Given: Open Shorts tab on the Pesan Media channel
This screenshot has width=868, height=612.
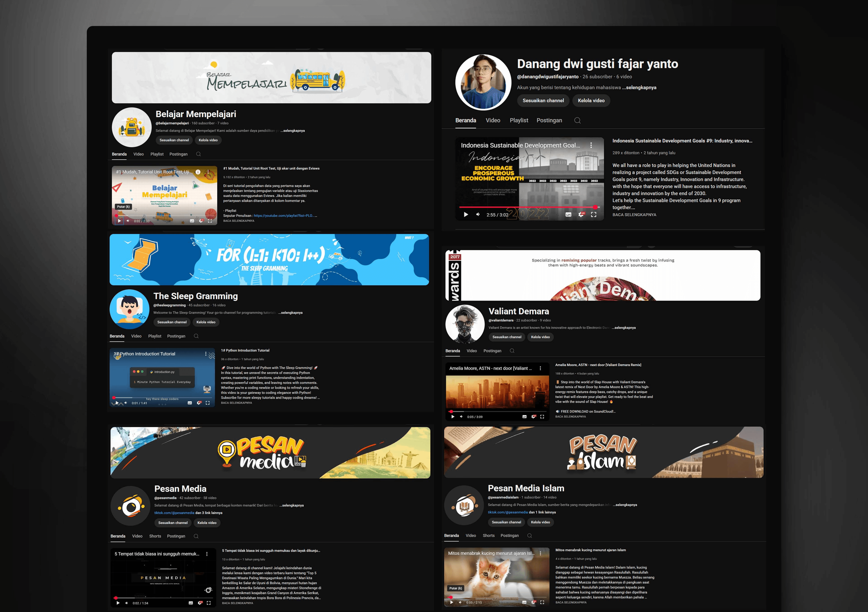Looking at the screenshot, I should pos(155,536).
